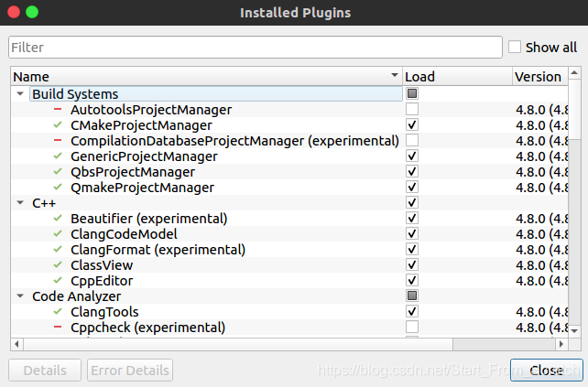Screen dimensions: 588x387
Task: Sort plugins by the Load column header
Action: (458, 77)
